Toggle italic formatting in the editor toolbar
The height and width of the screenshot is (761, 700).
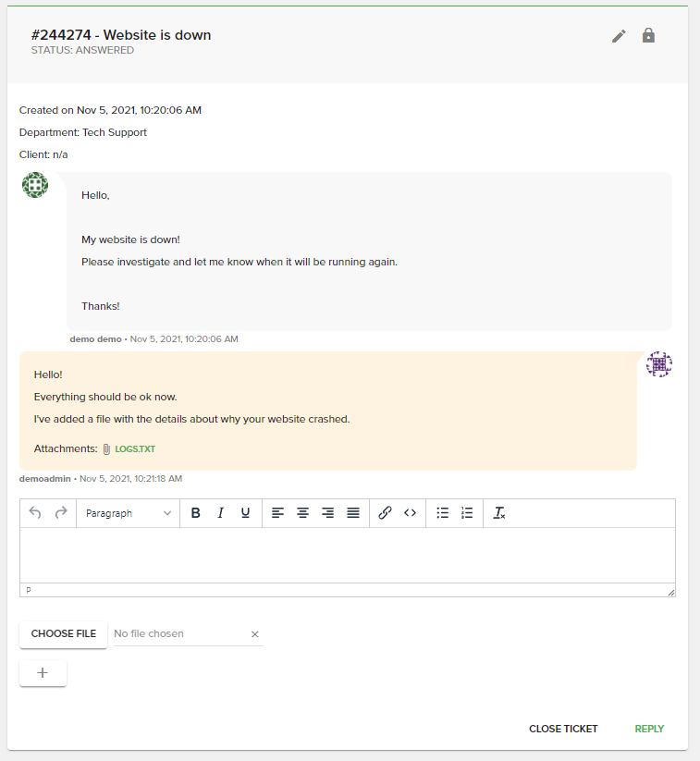coord(220,512)
